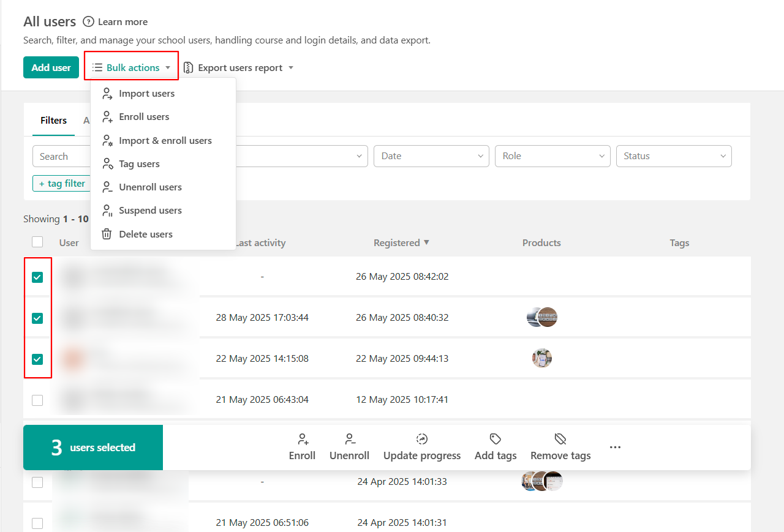Open the Date filter dropdown
Screen dimensions: 784x532
click(431, 156)
